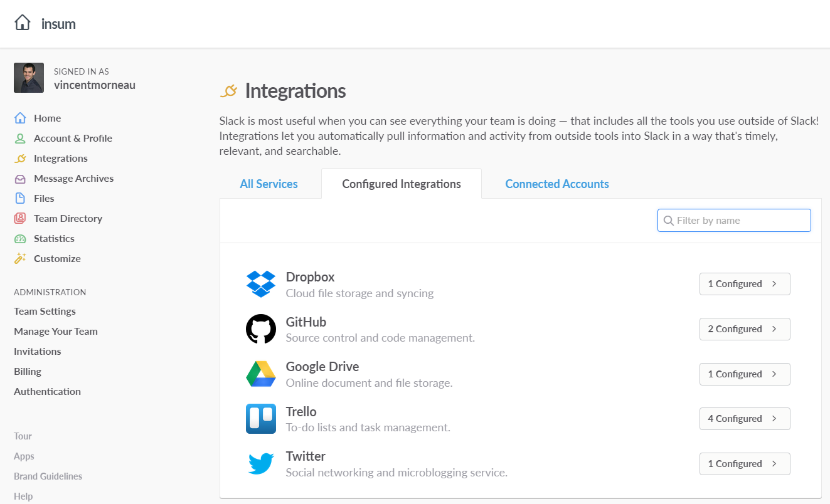
Task: Click the Google Drive integration title
Action: pos(322,367)
